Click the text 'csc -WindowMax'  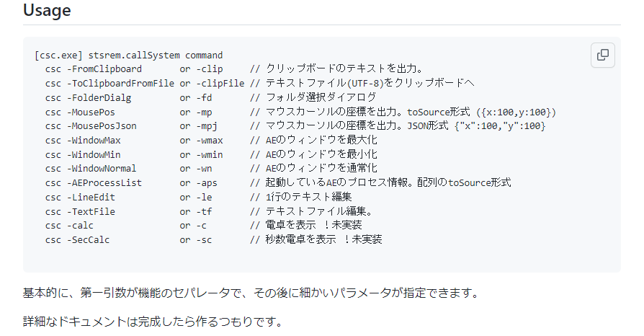(x=83, y=141)
